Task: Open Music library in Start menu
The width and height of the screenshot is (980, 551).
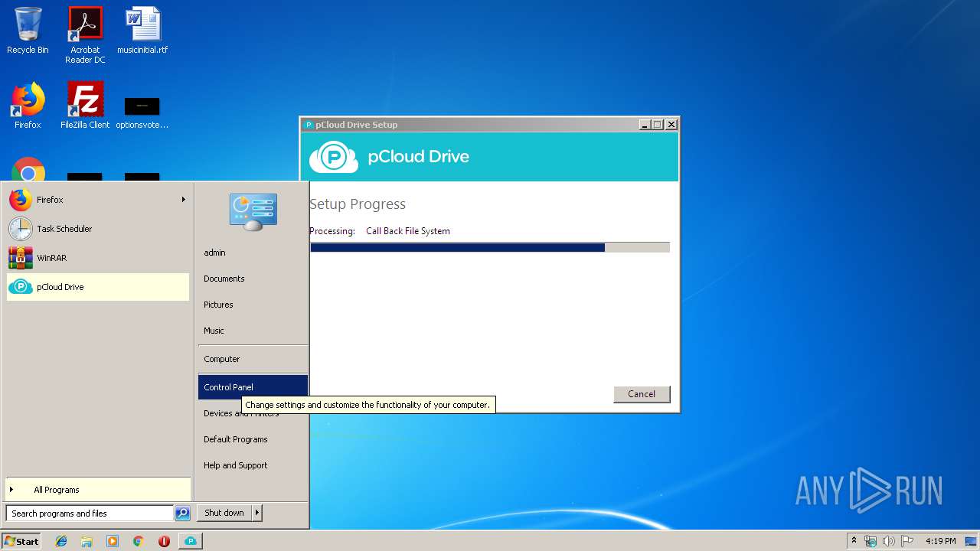Action: [253, 331]
